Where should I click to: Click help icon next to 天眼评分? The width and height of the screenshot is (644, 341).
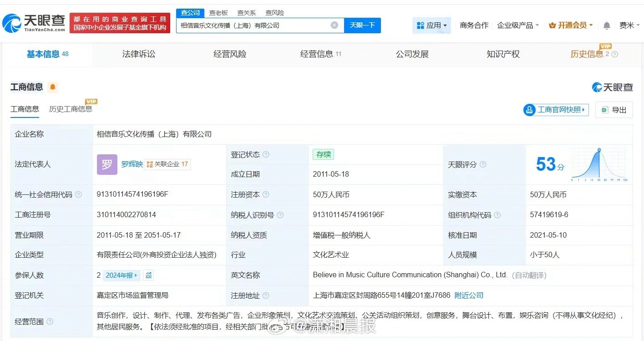pos(483,164)
